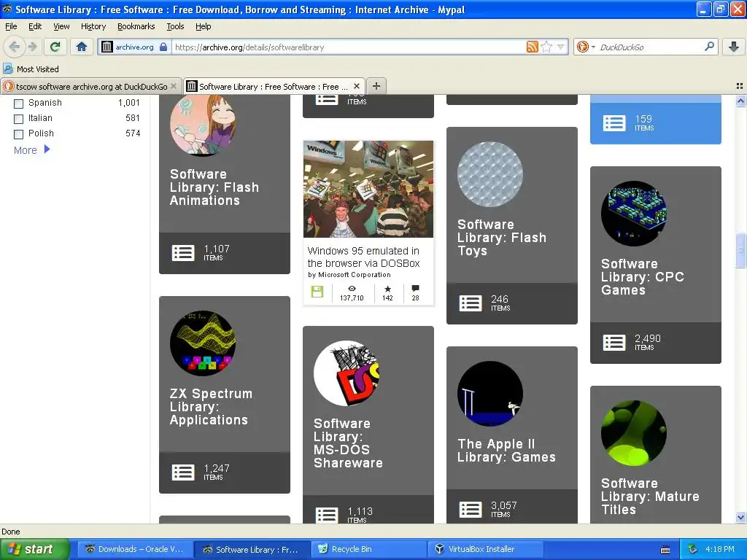Open the View menu
Image resolution: width=747 pixels, height=560 pixels.
point(61,26)
